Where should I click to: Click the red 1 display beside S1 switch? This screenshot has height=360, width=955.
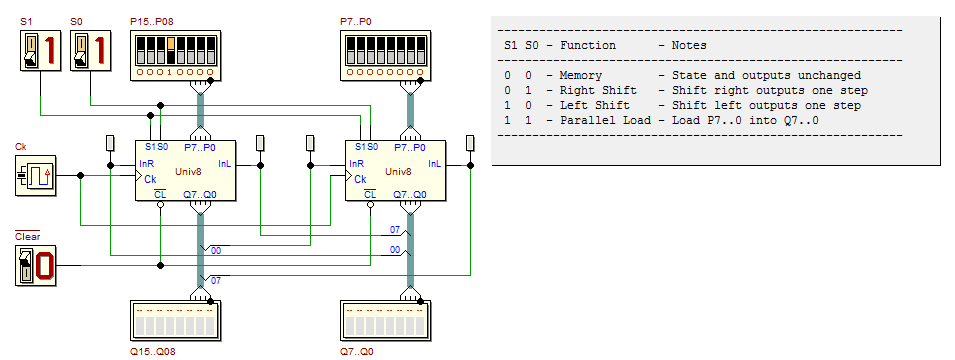pos(49,51)
